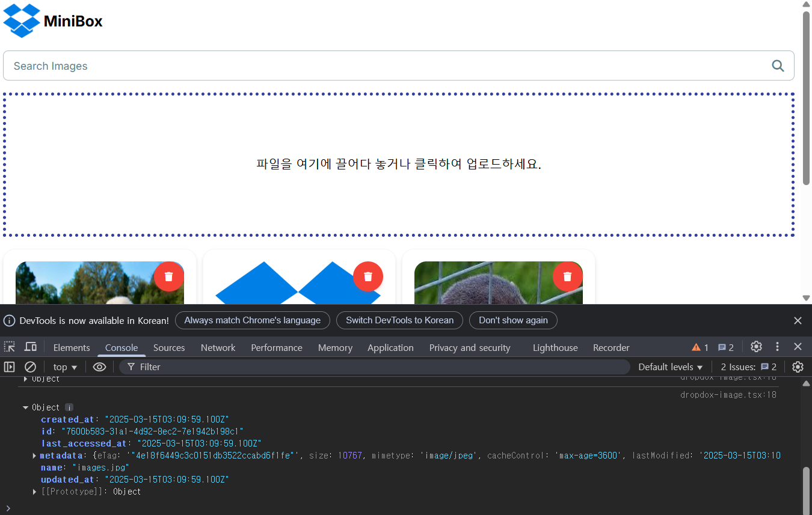This screenshot has height=515, width=812.
Task: Open the console settings gear icon
Action: [798, 367]
